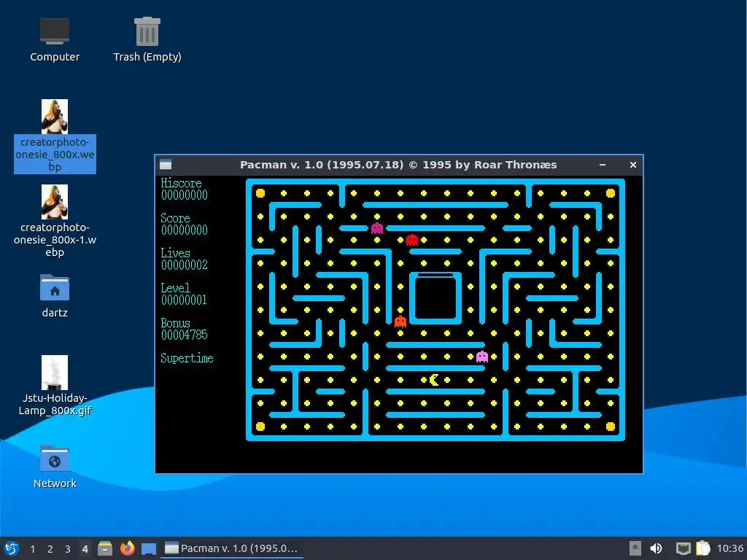747x560 pixels.
Task: Click the top-right large power pellet
Action: pos(611,192)
